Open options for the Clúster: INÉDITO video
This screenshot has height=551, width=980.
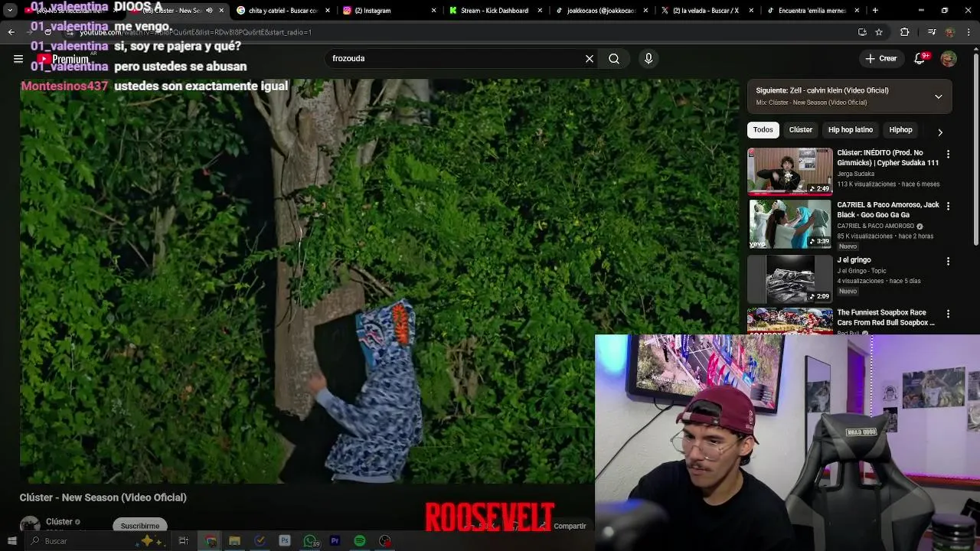[x=948, y=155]
